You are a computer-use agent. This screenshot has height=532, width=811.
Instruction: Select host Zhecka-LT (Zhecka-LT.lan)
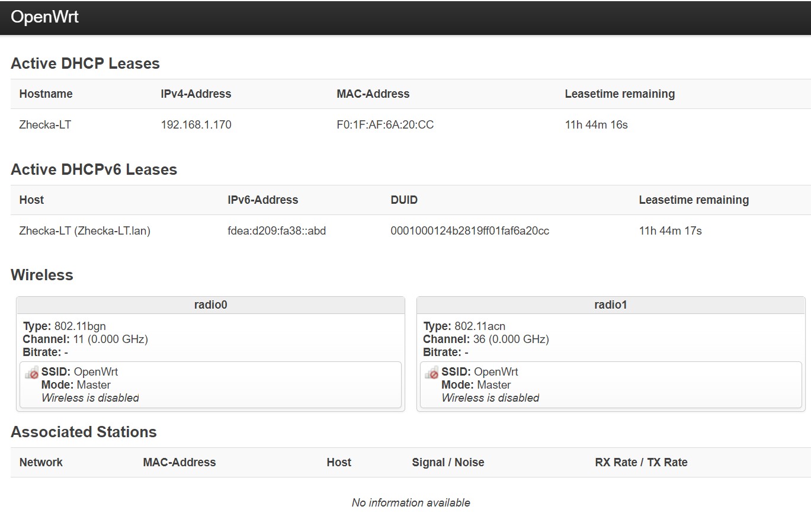coord(85,230)
